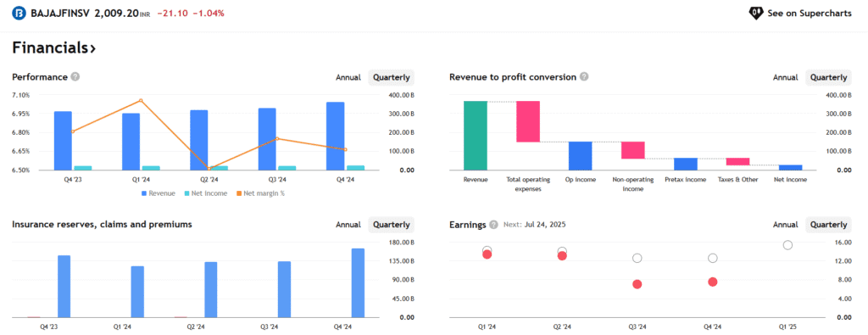Open the Earnings help question-mark icon

point(494,225)
